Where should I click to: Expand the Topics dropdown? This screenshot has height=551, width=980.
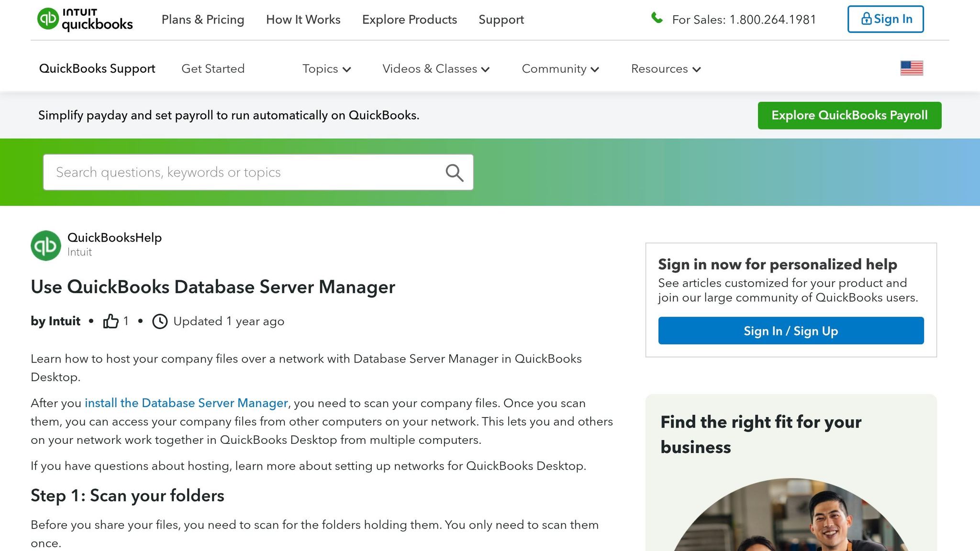(x=326, y=68)
